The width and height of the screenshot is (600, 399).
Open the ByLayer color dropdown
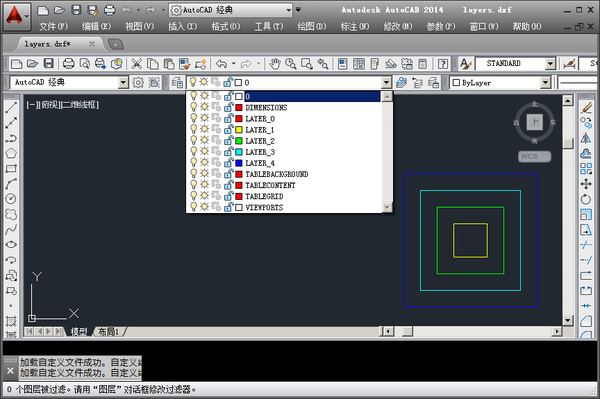[545, 83]
